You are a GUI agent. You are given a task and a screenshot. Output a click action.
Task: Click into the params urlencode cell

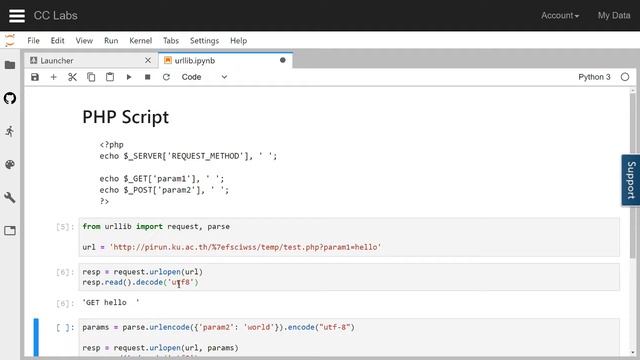pos(349,338)
